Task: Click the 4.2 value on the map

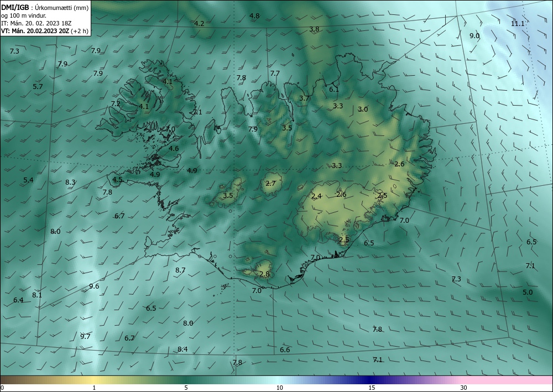Action: pyautogui.click(x=199, y=24)
